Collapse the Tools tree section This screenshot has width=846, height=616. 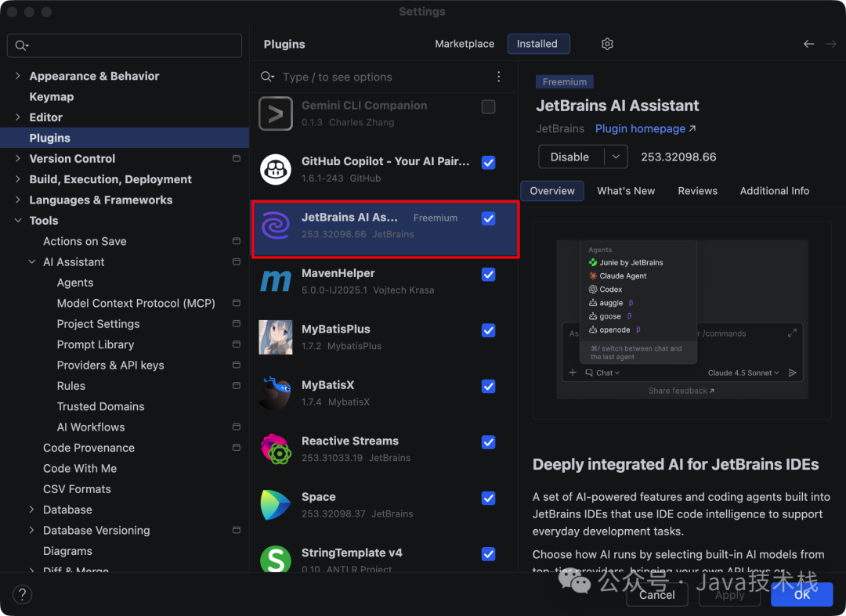(x=17, y=220)
